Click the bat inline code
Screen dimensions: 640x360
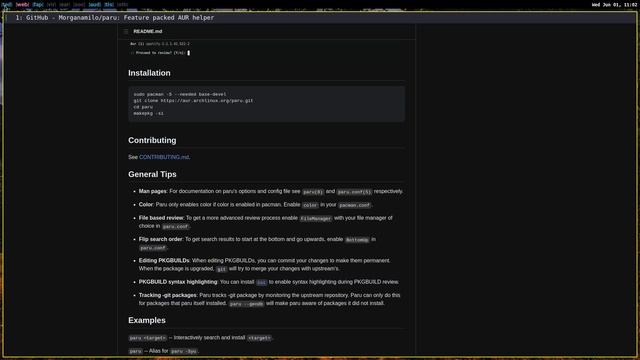(262, 282)
